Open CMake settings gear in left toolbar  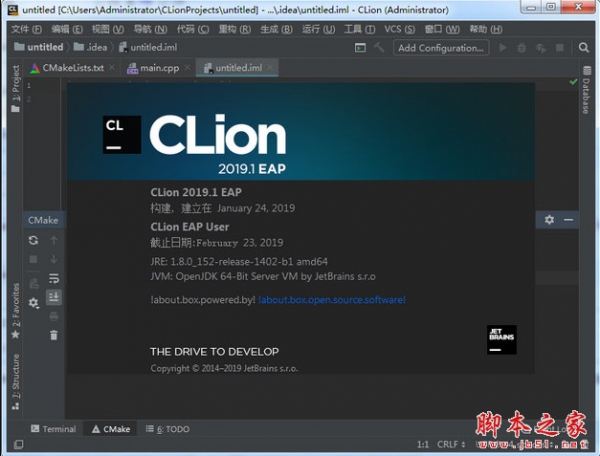tap(33, 303)
